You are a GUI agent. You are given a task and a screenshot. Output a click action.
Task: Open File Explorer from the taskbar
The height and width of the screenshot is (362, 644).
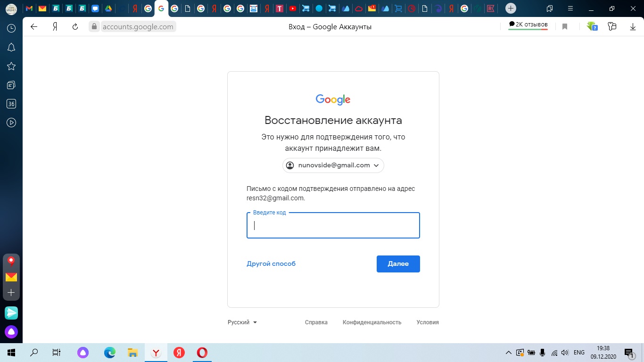pyautogui.click(x=133, y=353)
